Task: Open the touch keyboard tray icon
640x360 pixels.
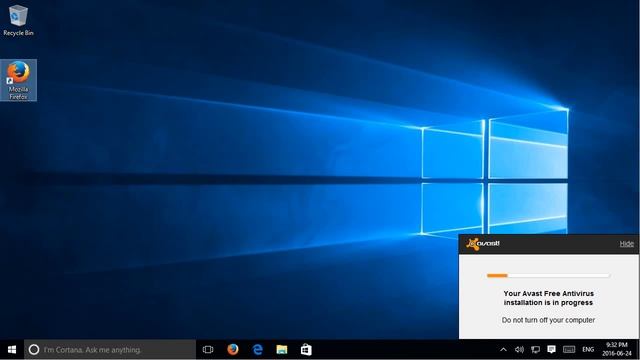Action: pyautogui.click(x=569, y=350)
